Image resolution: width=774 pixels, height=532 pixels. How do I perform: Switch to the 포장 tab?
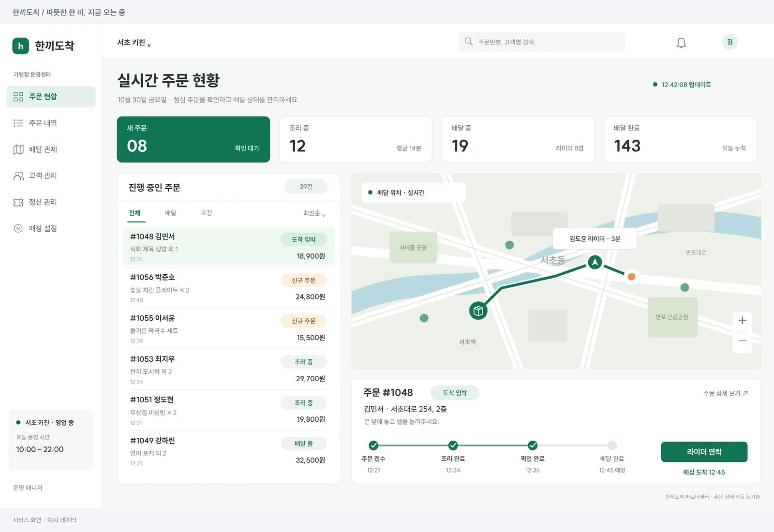point(207,213)
